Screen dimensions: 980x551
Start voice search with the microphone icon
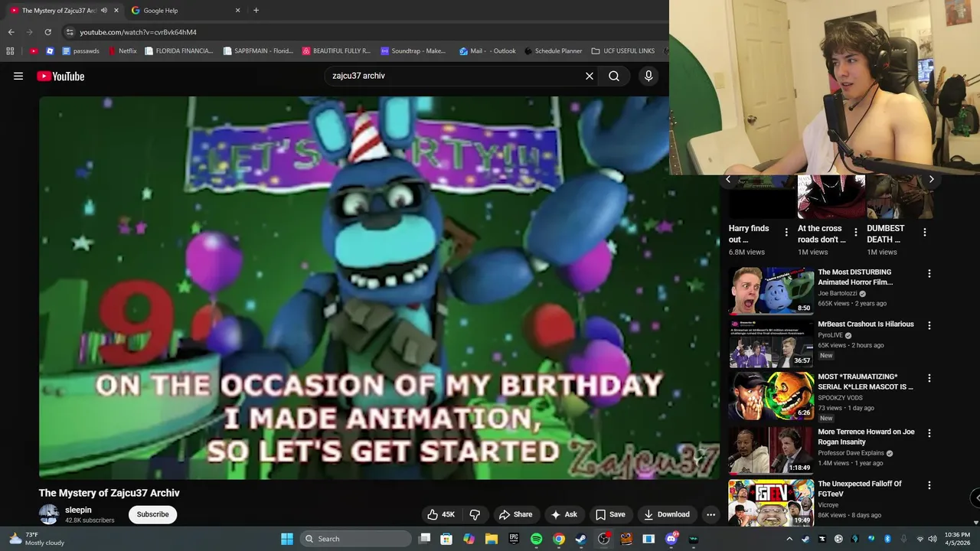(x=648, y=76)
